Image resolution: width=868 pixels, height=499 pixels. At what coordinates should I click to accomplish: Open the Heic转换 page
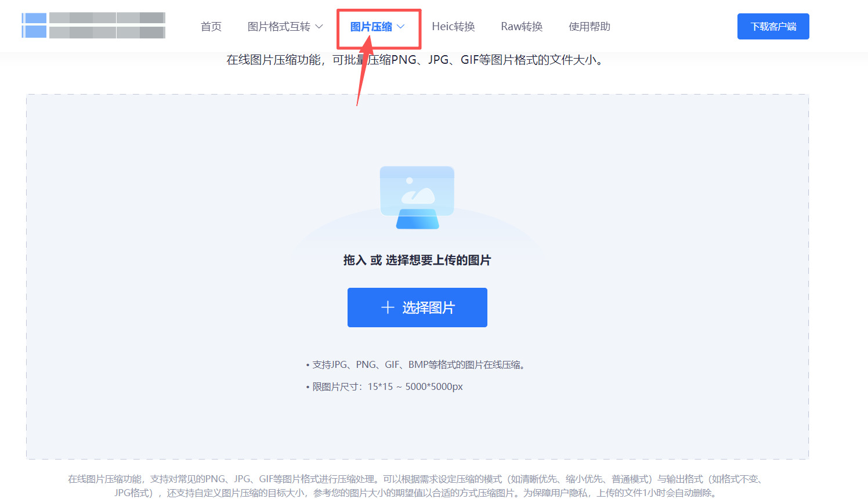click(x=453, y=26)
